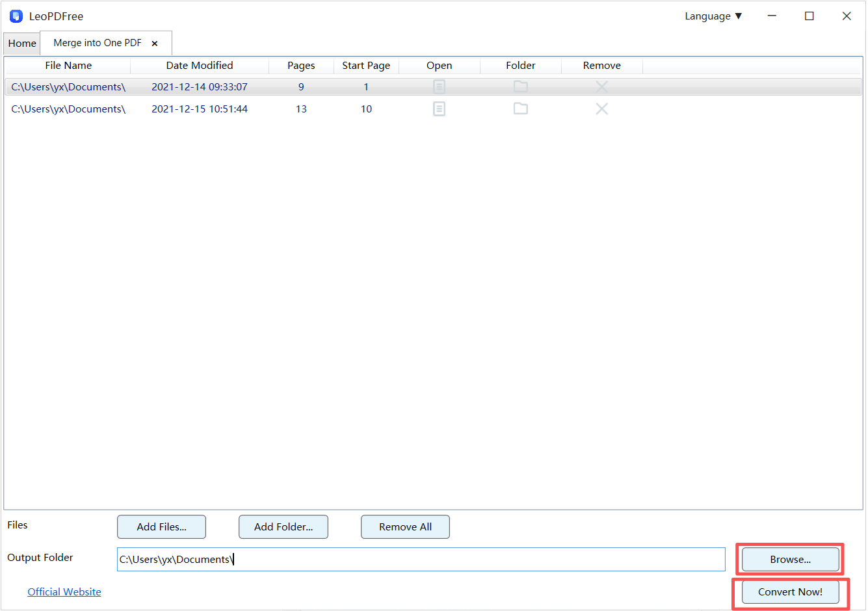
Task: Click the Folder column header
Action: pos(521,66)
